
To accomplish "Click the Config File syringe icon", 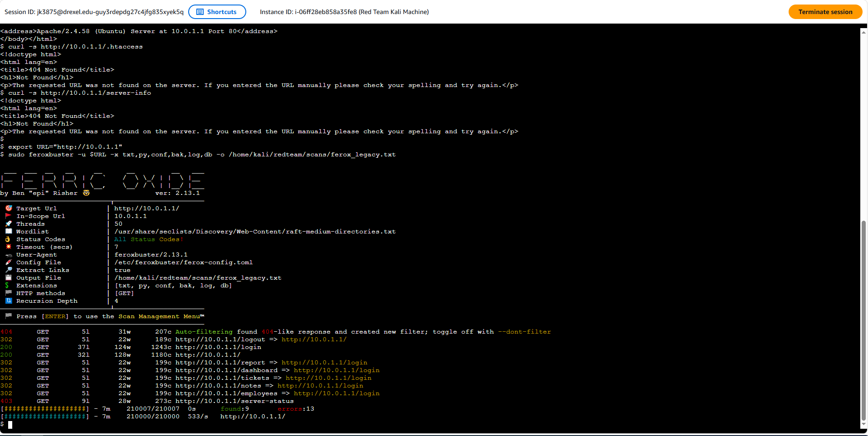I will click(9, 262).
